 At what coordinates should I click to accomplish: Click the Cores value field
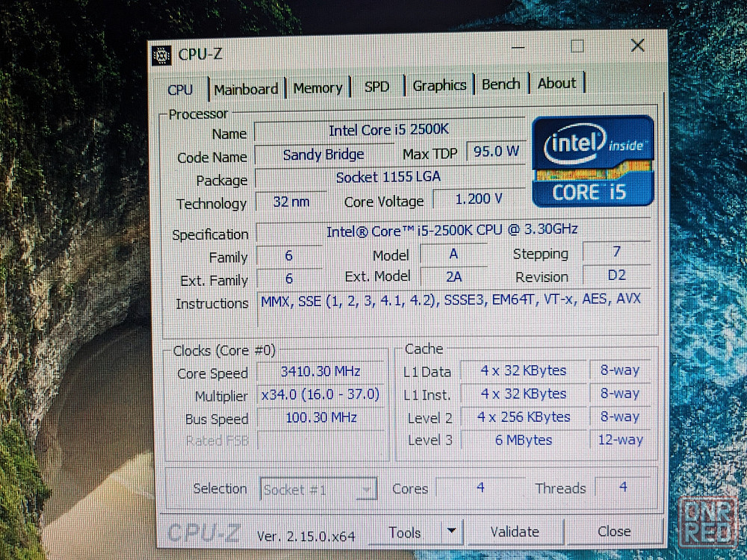[x=480, y=487]
